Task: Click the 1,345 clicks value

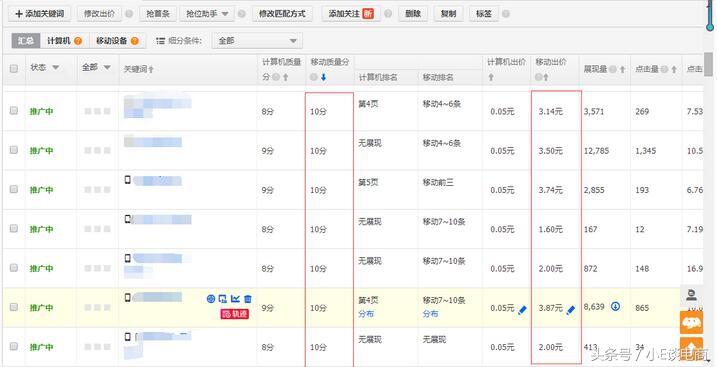Action: pyautogui.click(x=646, y=150)
